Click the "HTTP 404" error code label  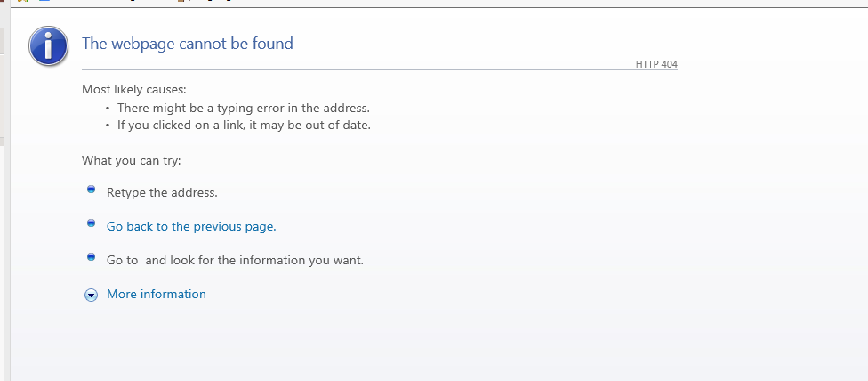656,64
